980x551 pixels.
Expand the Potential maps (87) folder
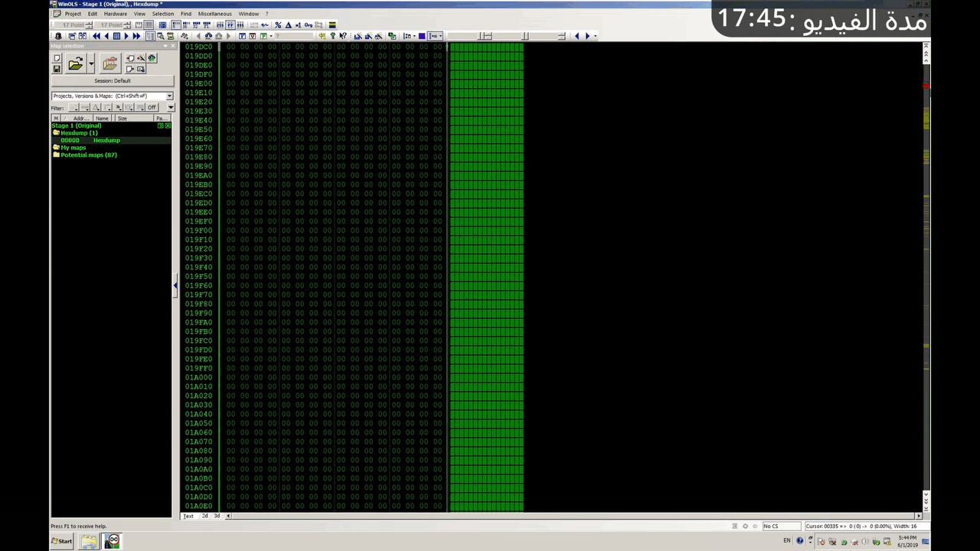56,155
